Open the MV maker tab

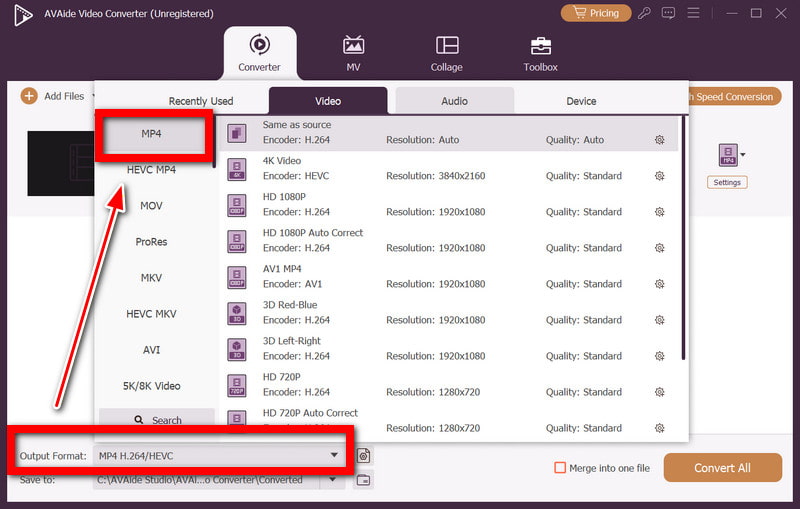coord(353,53)
